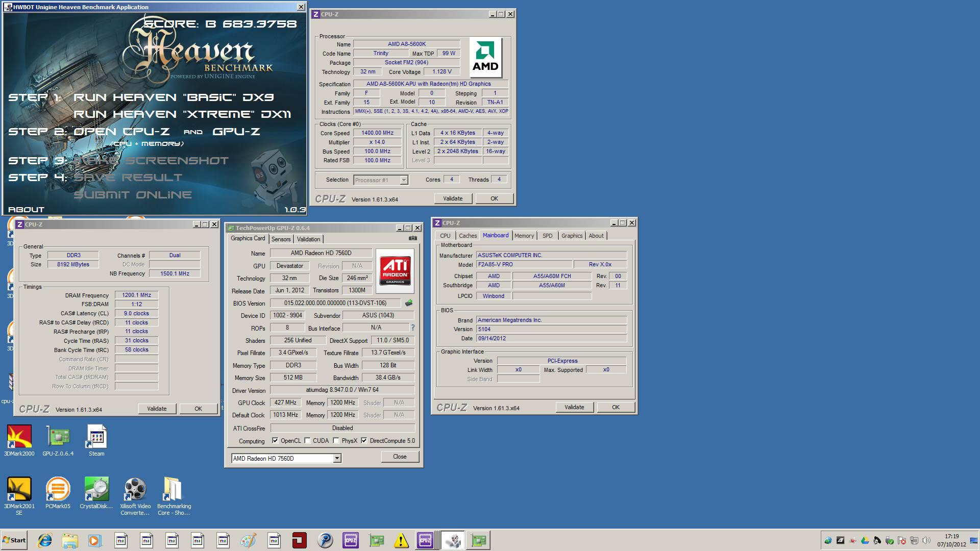
Task: Click the Action Center flag tray icon
Action: (902, 540)
